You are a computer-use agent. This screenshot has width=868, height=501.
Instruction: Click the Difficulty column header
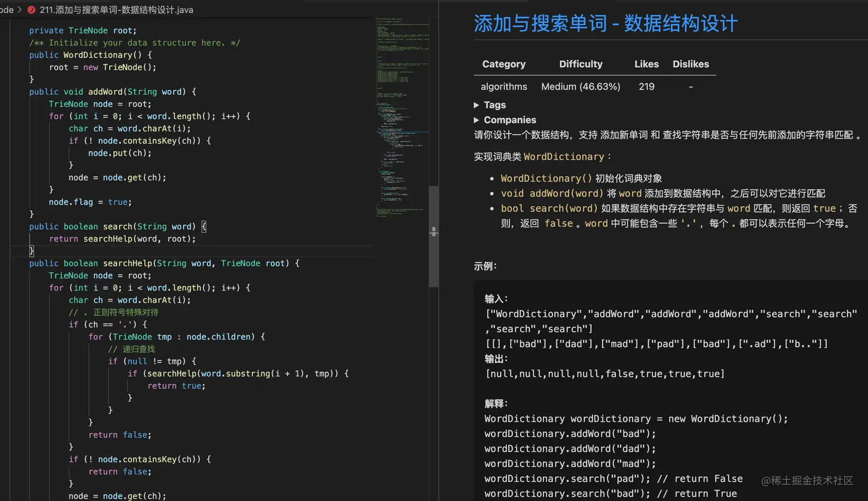point(581,64)
